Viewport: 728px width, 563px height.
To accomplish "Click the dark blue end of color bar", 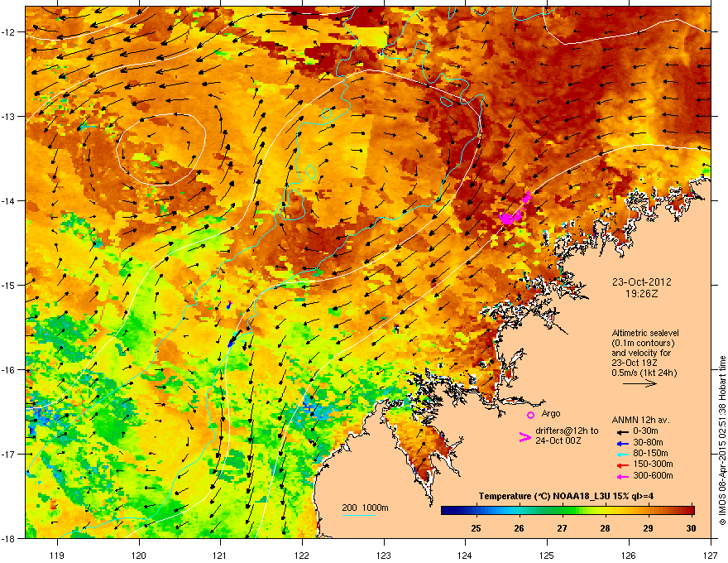I will tap(446, 511).
